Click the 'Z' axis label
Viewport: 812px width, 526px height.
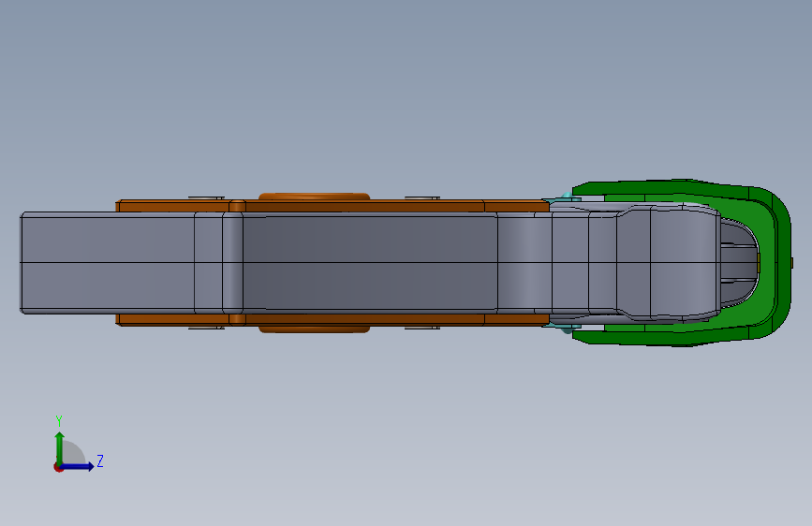tap(100, 460)
